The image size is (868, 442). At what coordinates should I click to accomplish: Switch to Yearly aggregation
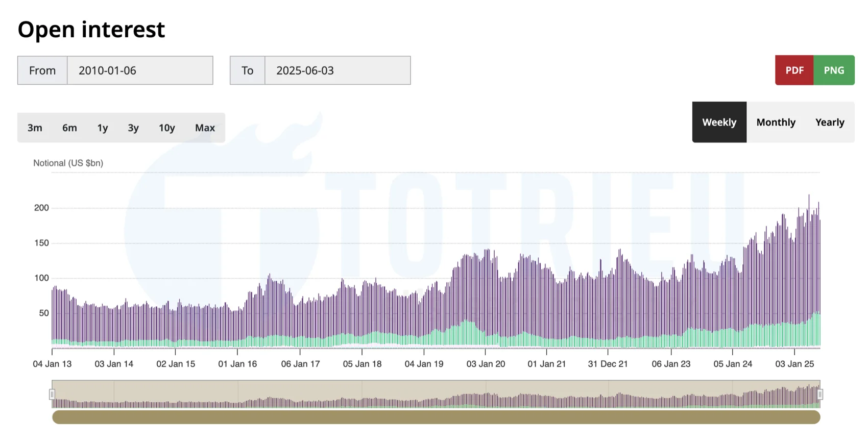click(x=830, y=122)
